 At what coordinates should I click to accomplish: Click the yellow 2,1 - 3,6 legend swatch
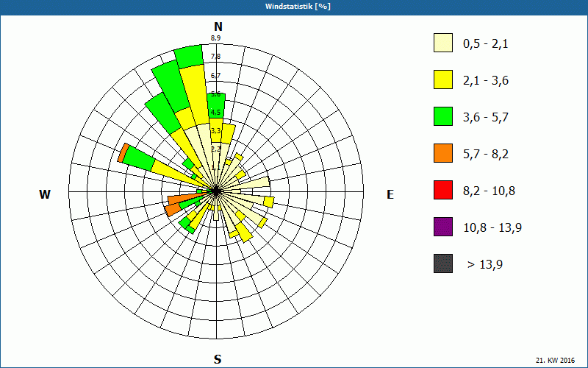[443, 79]
